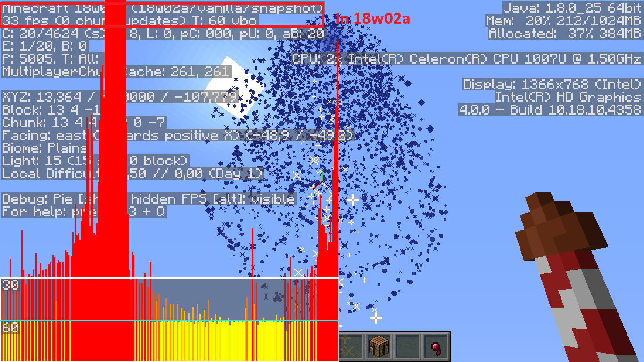Click the Biome: Plains debug line

pos(44,148)
